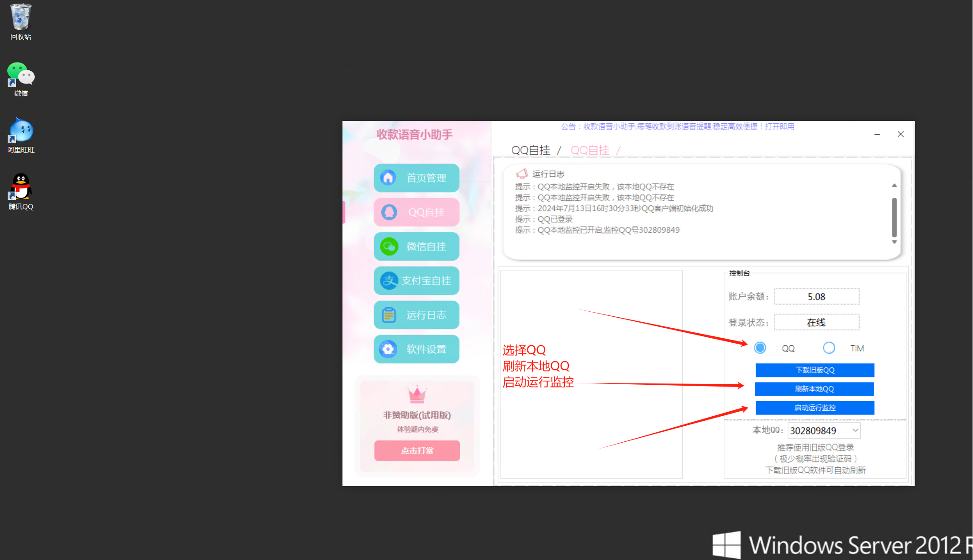This screenshot has width=973, height=560.
Task: Select the TIM radio option
Action: click(829, 348)
